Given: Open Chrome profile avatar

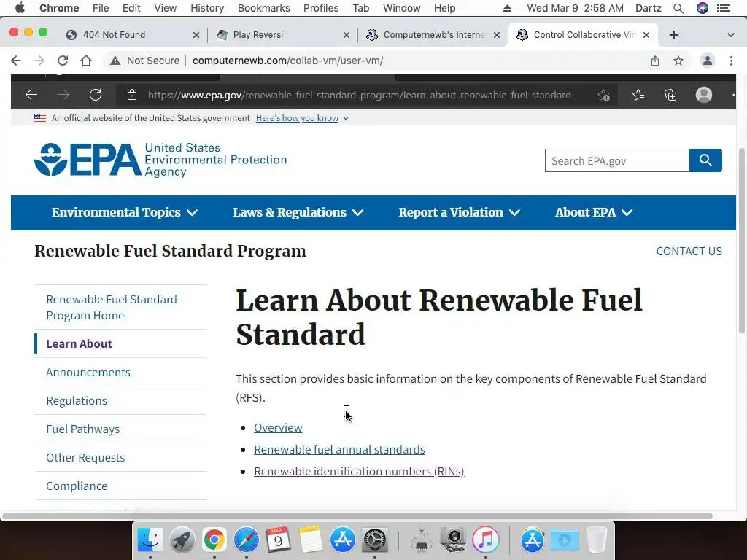Looking at the screenshot, I should pos(708,61).
